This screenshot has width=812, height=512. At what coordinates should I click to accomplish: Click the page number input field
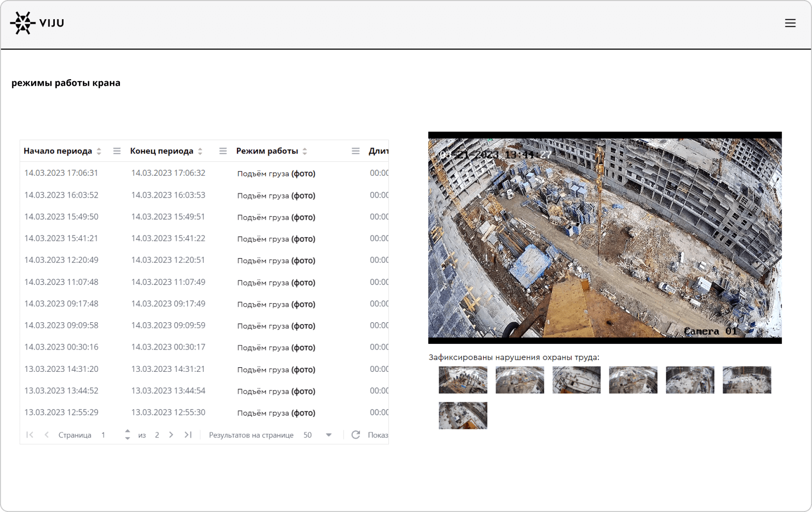[x=109, y=435]
